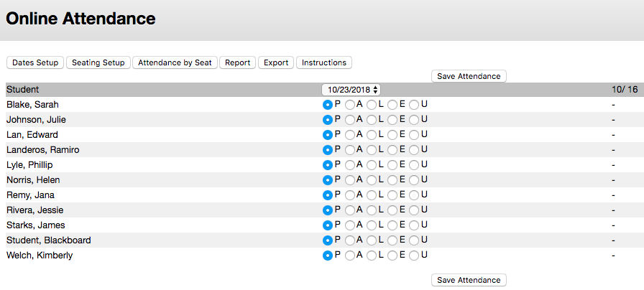Screen dimensions: 644x290
Task: Mark Blackboard Student as Absent (A)
Action: [350, 240]
